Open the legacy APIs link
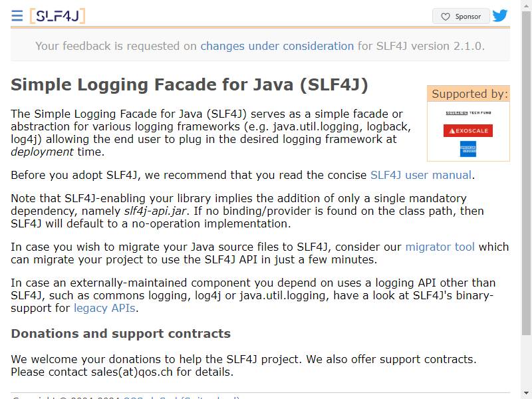Viewport: 532px width, 399px height. [105, 308]
